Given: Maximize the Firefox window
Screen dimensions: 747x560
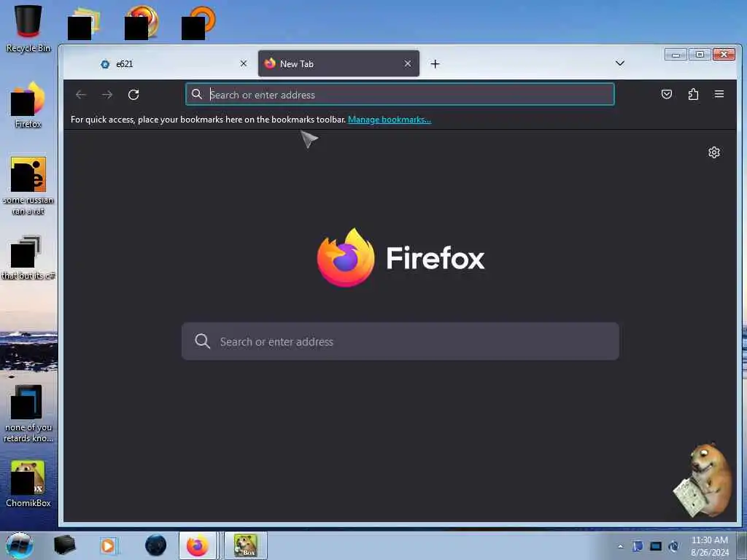Looking at the screenshot, I should click(x=700, y=54).
